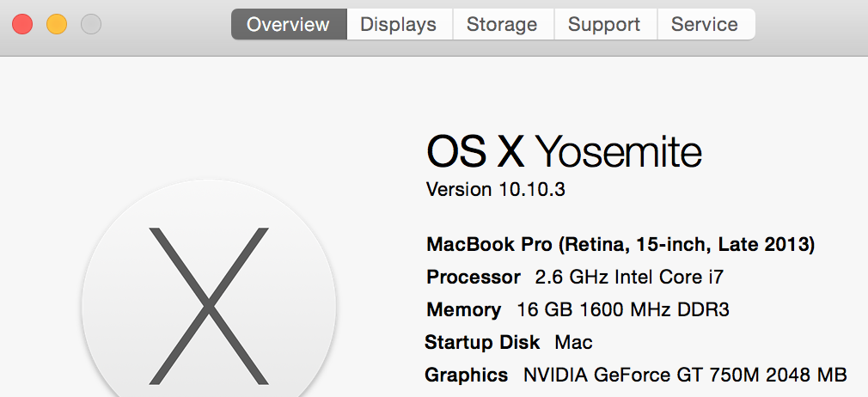This screenshot has width=868, height=397.
Task: Switch to the Overview tab
Action: point(289,24)
